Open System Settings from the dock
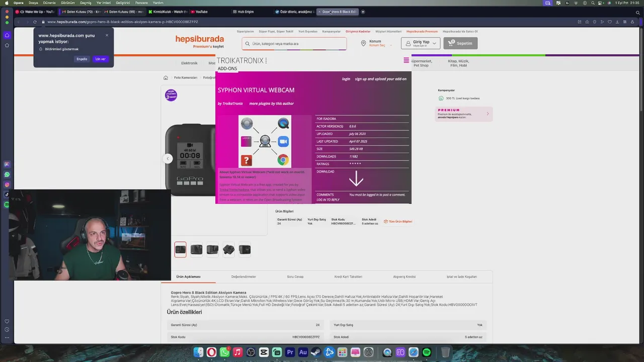 point(368,352)
